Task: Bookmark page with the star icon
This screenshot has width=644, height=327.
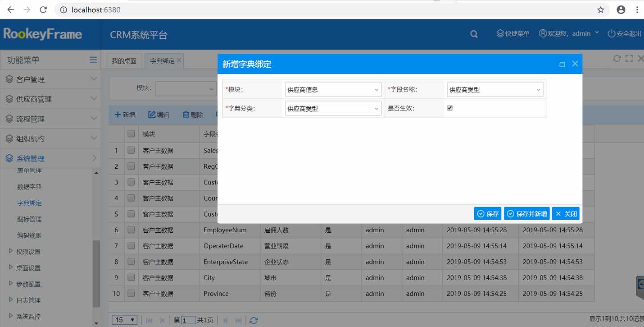Action: (x=601, y=9)
